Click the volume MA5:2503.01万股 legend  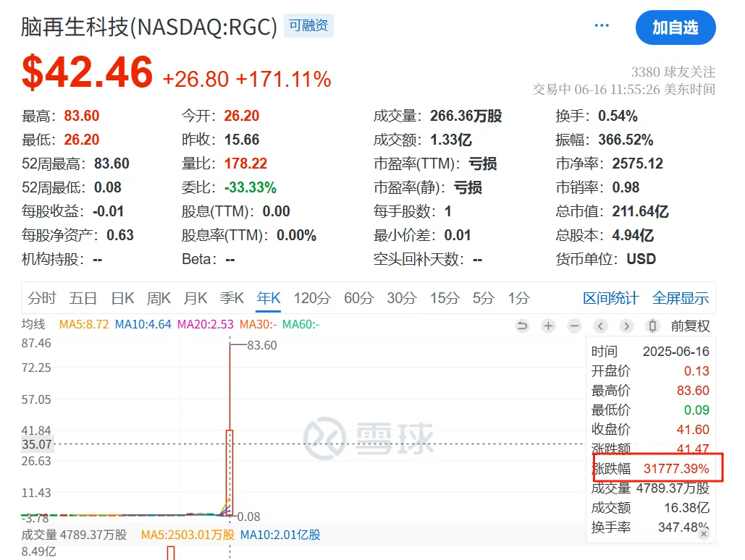point(188,535)
